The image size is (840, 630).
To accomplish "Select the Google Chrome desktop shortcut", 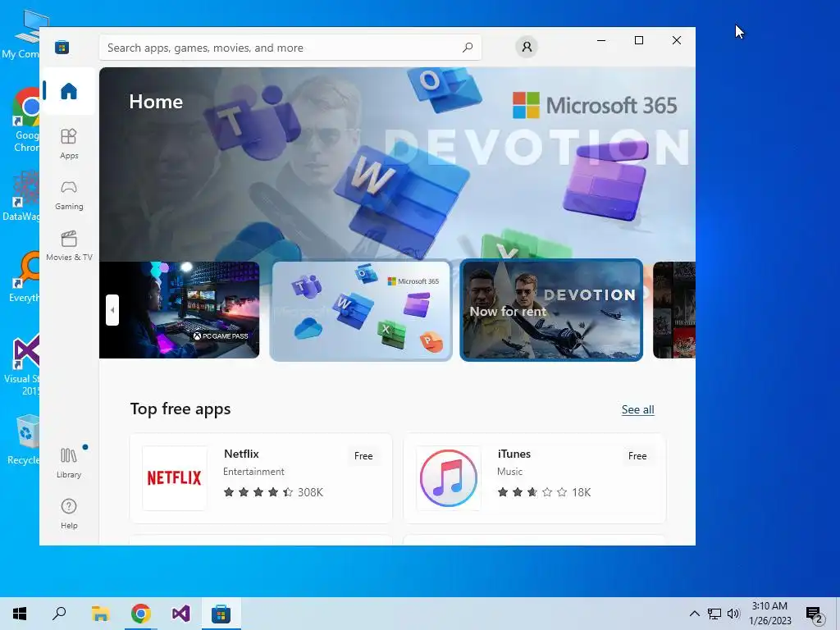I will 25,120.
